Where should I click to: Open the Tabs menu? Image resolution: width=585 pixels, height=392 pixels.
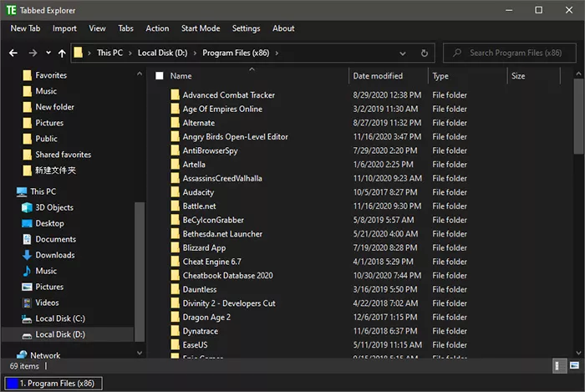[125, 28]
